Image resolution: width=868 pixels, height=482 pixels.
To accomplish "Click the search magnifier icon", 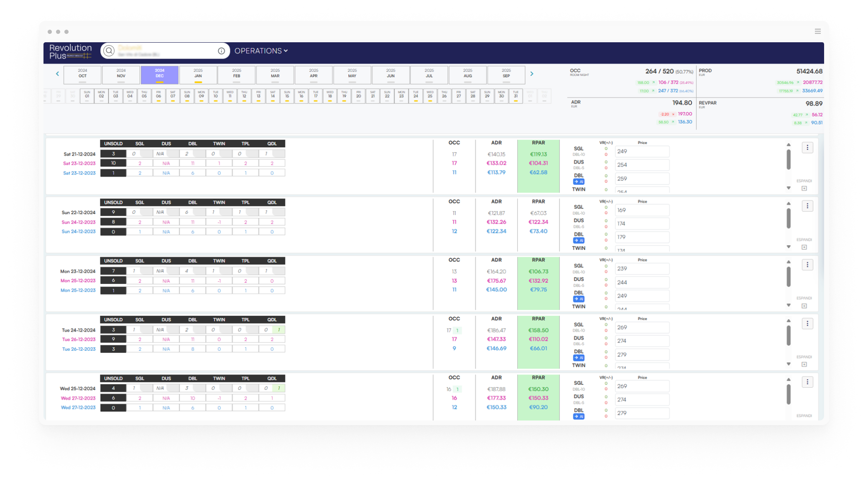I will point(109,51).
